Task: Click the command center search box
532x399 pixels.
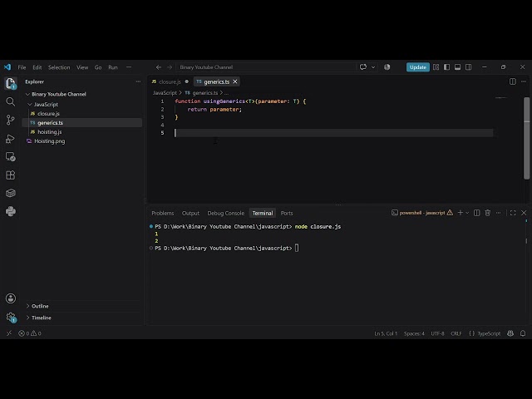Action: point(266,67)
